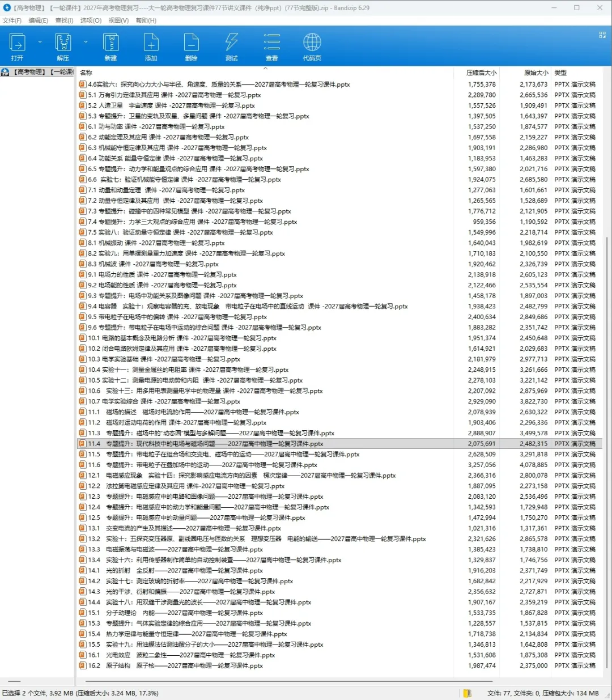612x700 pixels.
Task: Open the 文件(F) menu
Action: point(12,20)
